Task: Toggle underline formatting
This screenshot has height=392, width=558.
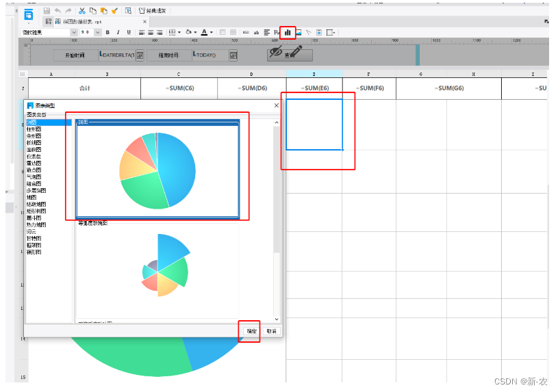Action: (129, 32)
